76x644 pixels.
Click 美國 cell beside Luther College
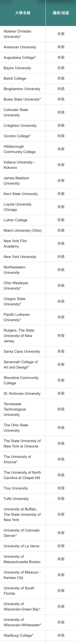click(61, 220)
